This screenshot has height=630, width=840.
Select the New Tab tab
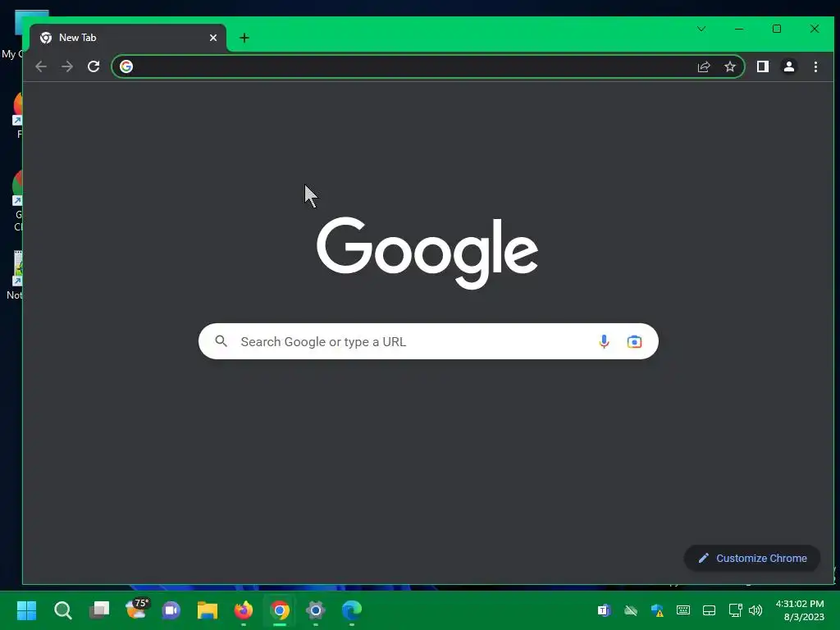tap(128, 38)
